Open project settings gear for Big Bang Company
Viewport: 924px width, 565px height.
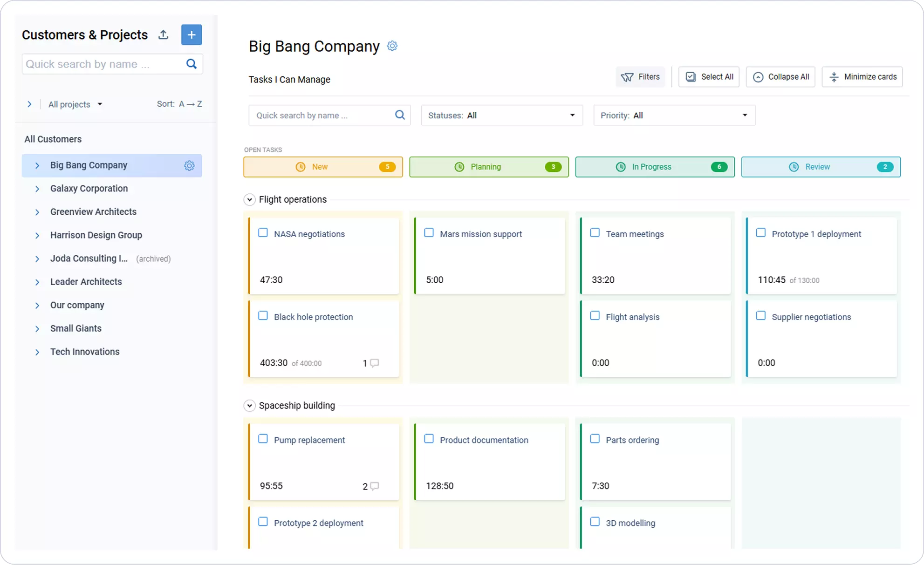point(189,165)
